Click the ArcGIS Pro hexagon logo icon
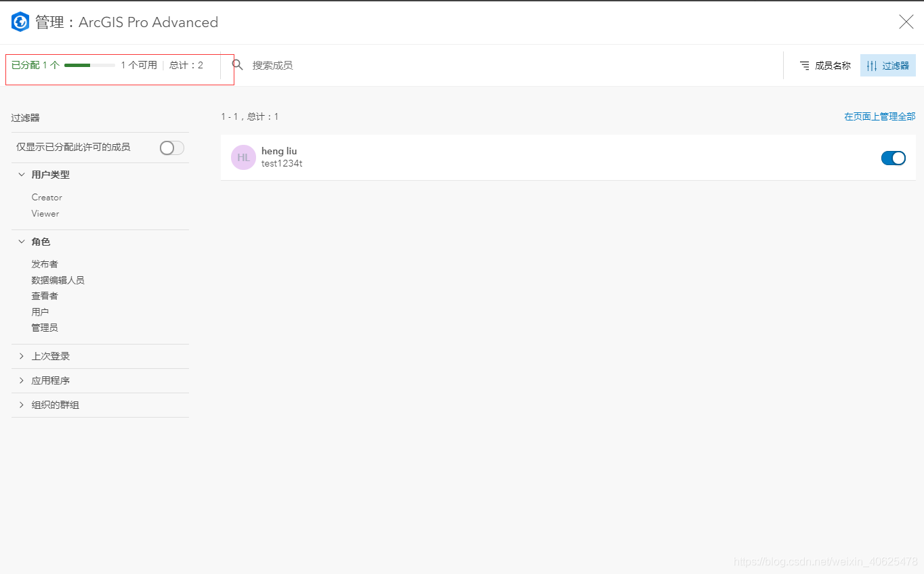Image resolution: width=924 pixels, height=574 pixels. tap(20, 22)
